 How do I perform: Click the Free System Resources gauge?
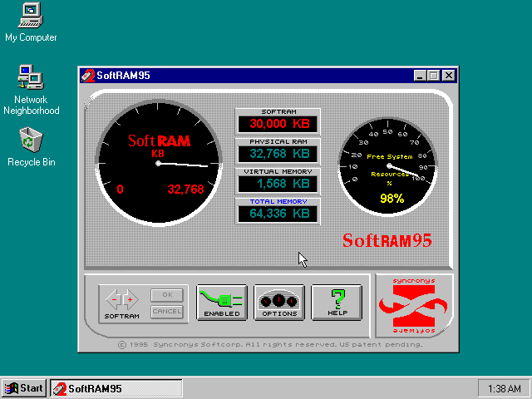pyautogui.click(x=388, y=166)
